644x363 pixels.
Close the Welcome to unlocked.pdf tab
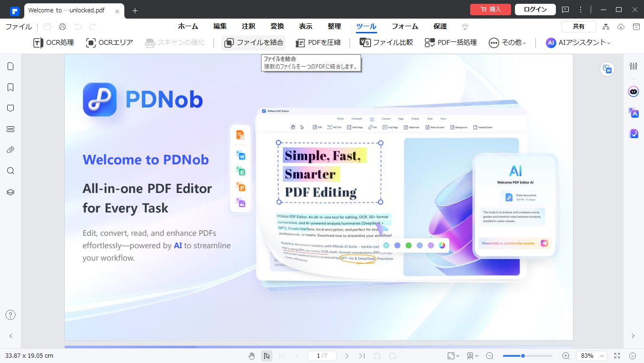pos(117,11)
